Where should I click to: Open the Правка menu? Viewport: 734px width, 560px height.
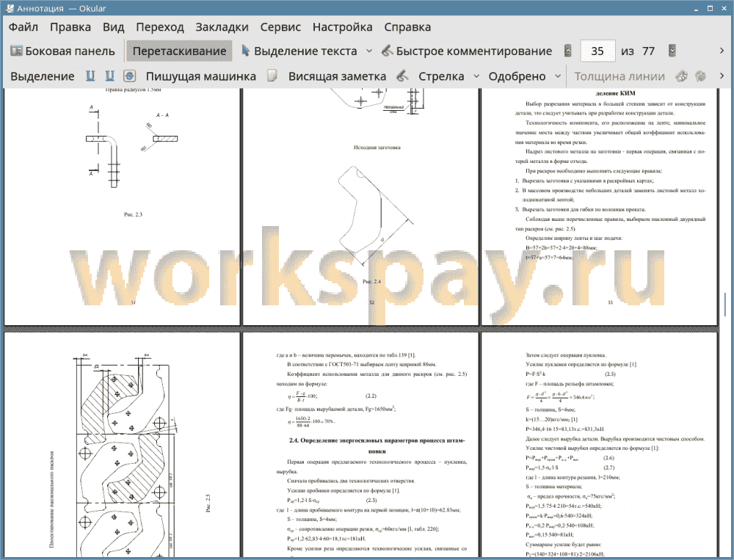point(70,27)
